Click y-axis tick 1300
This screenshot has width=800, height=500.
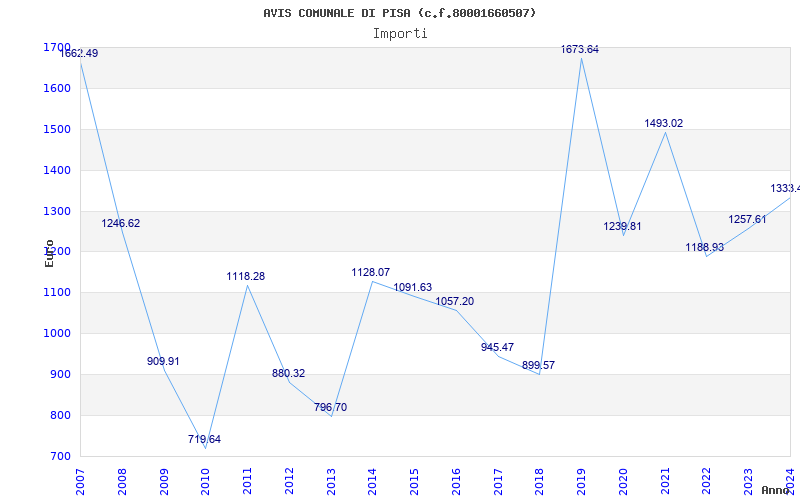[57, 211]
